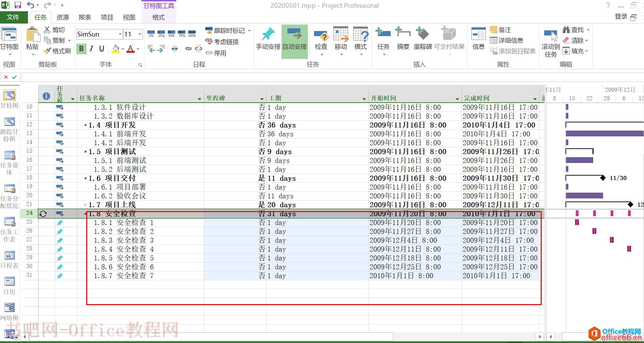Click the 1.4.1 前端开发 Gantt bar
The image size is (644, 343).
tap(604, 134)
